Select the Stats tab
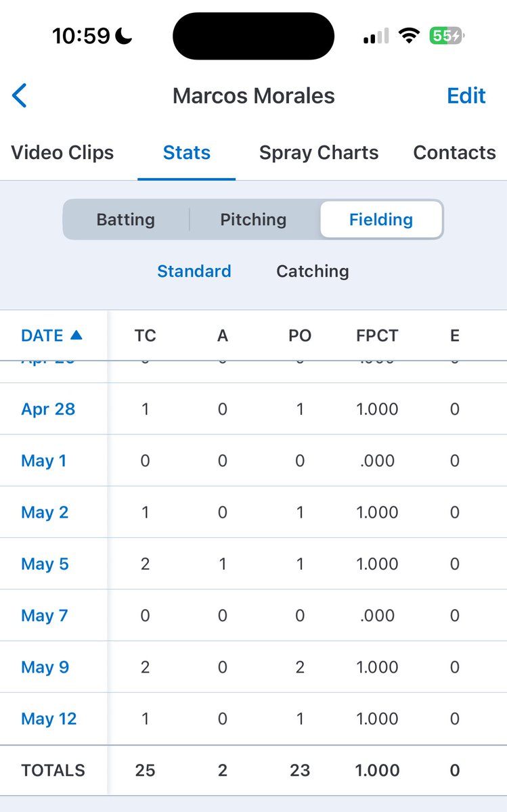 pyautogui.click(x=187, y=152)
